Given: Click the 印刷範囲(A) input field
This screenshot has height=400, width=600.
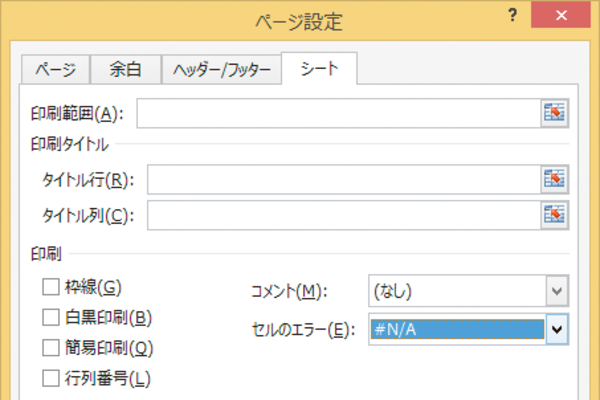Looking at the screenshot, I should (339, 113).
